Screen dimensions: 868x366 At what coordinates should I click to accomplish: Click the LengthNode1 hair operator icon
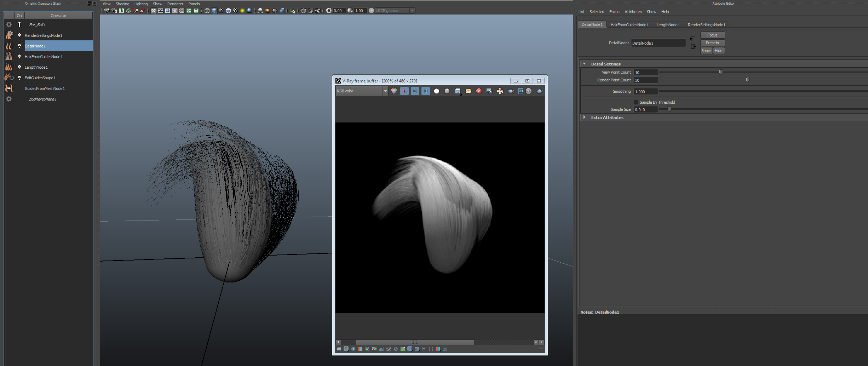(x=9, y=67)
